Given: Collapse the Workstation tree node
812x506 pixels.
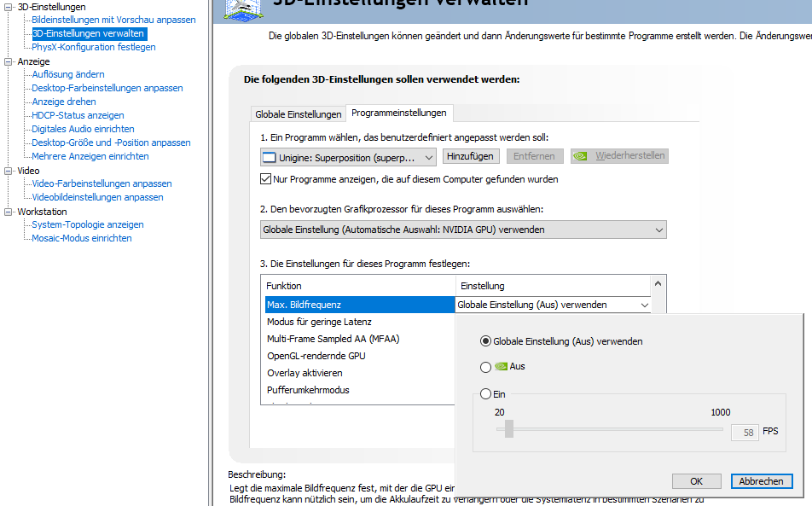Looking at the screenshot, I should (8, 212).
